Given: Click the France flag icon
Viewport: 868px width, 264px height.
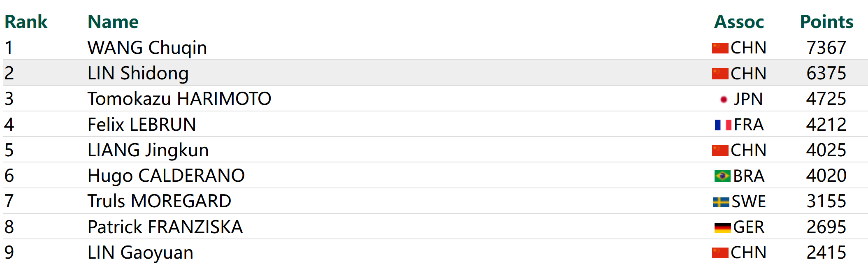Looking at the screenshot, I should pyautogui.click(x=723, y=125).
